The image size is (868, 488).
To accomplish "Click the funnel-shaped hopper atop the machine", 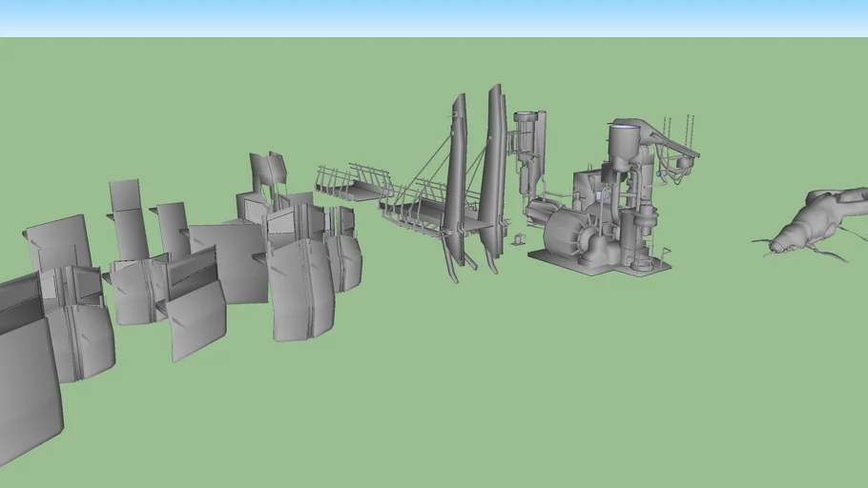I will pyautogui.click(x=623, y=141).
